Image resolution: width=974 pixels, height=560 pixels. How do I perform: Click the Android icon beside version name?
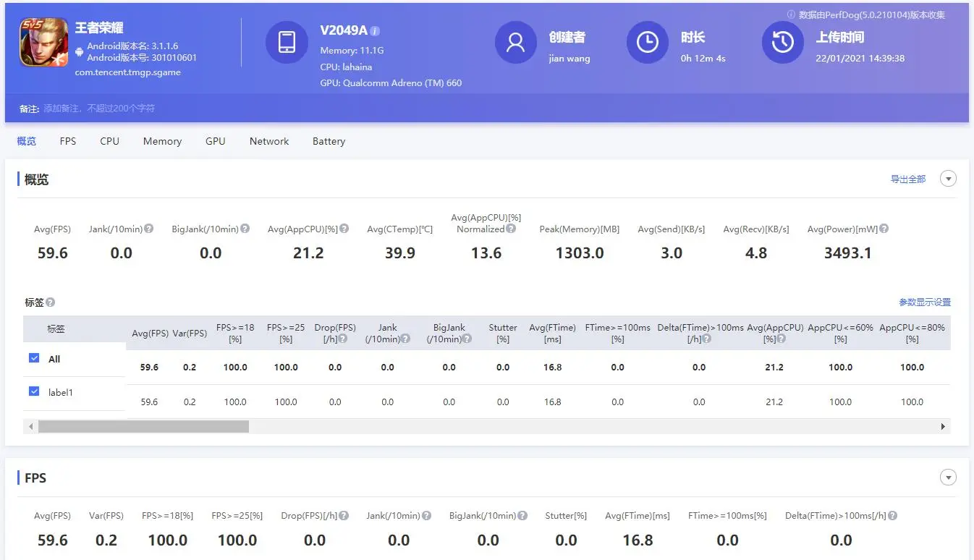pyautogui.click(x=79, y=51)
